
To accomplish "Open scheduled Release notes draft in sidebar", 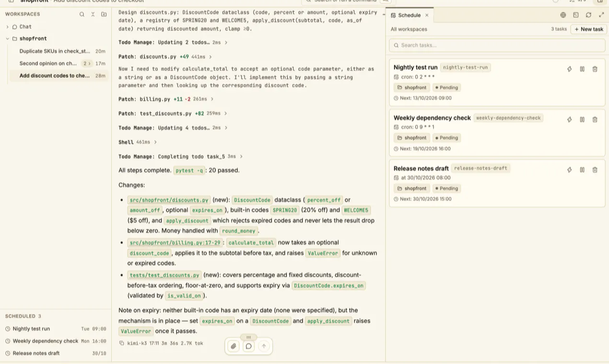I will [56, 353].
